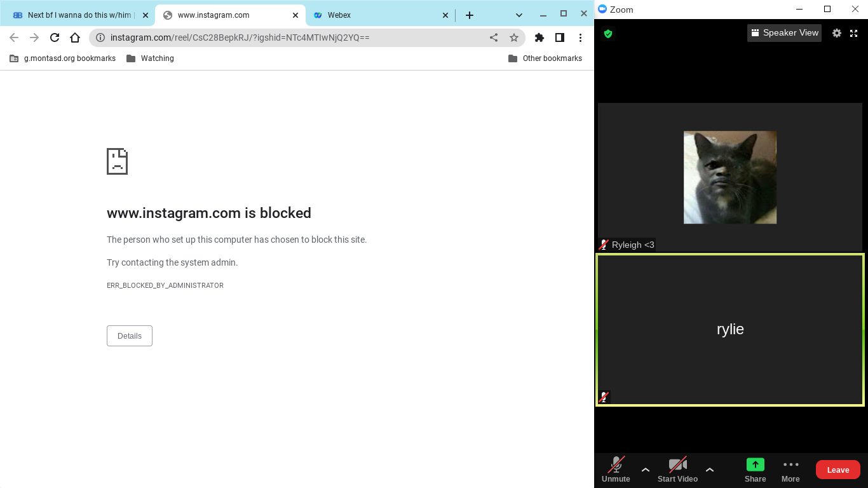Bookmark this page with the star

pos(514,37)
